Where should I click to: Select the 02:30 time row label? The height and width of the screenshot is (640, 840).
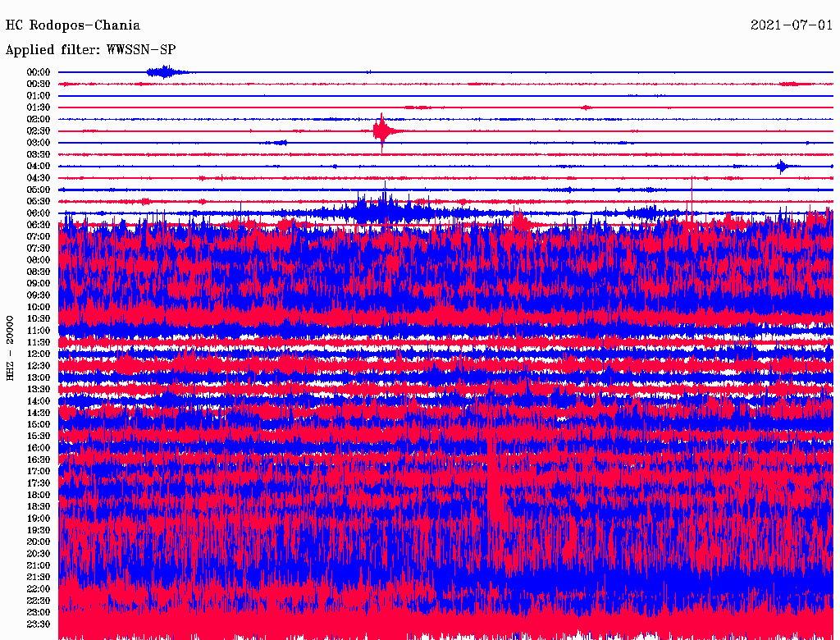[x=39, y=131]
